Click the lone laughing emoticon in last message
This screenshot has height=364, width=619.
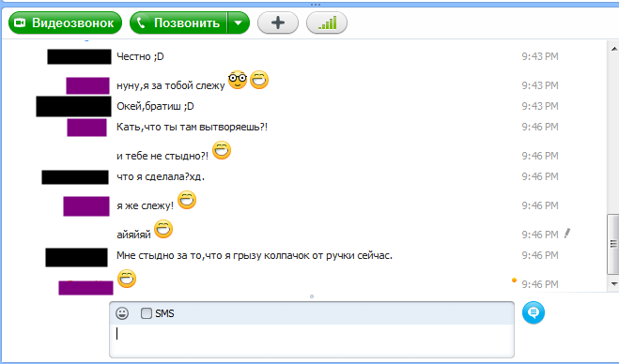(127, 279)
